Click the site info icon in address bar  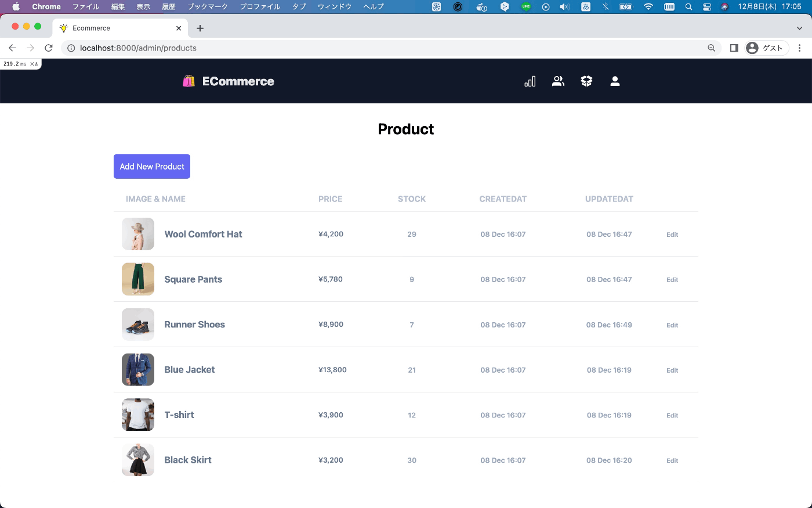pos(70,48)
